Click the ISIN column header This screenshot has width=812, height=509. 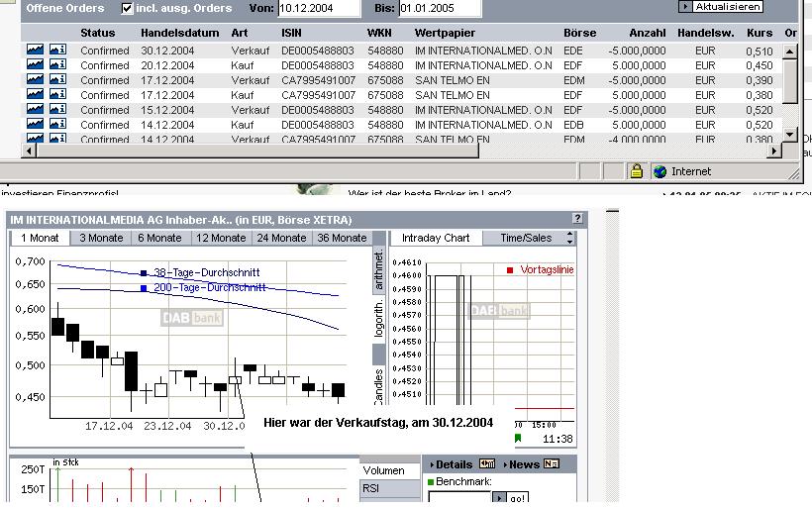click(291, 33)
